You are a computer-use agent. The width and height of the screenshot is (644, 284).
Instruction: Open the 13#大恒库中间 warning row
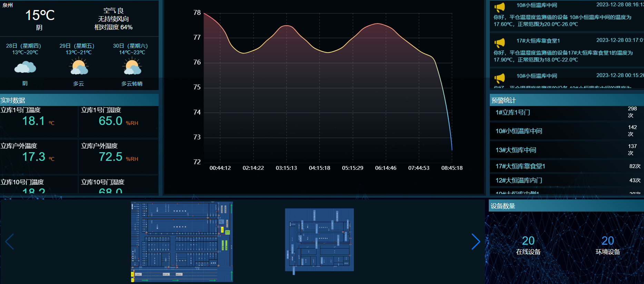[567, 150]
